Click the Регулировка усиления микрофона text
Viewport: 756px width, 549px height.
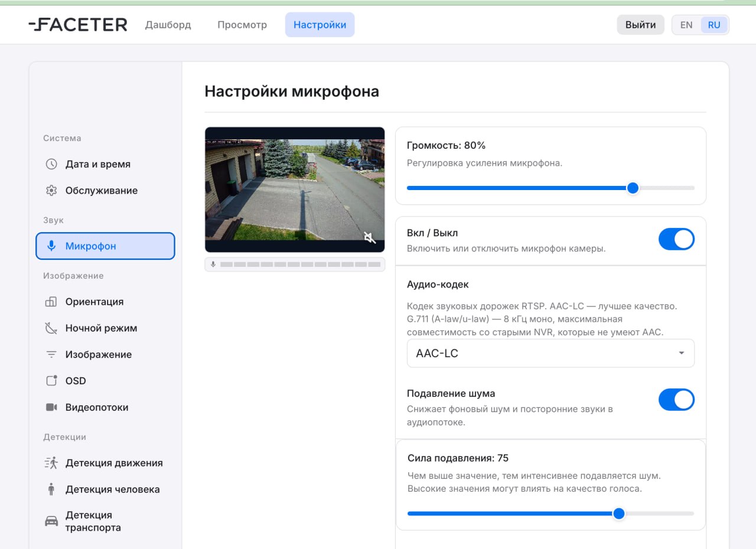coord(485,163)
